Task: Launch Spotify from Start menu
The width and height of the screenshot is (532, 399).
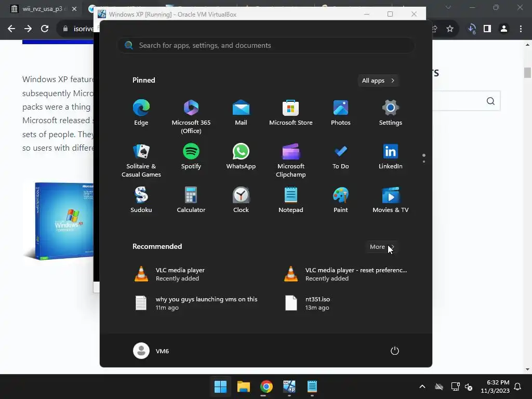Action: [191, 156]
